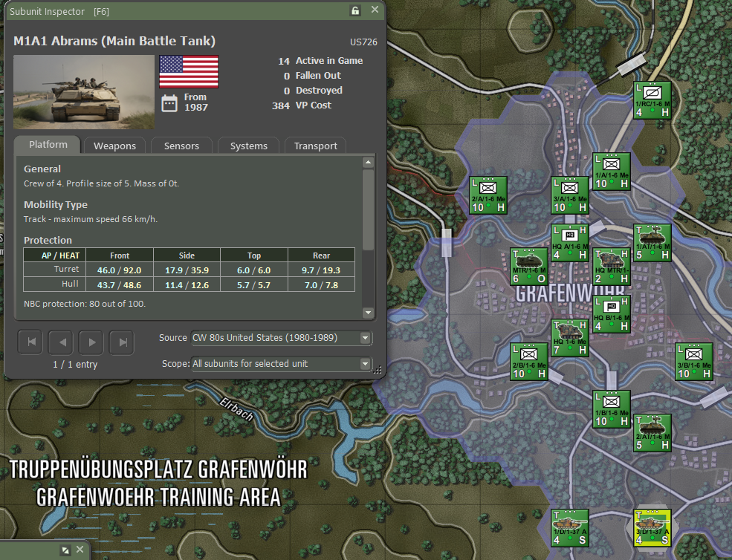The image size is (732, 560).
Task: Select HQ 1-6 Me unit counter
Action: point(569,338)
